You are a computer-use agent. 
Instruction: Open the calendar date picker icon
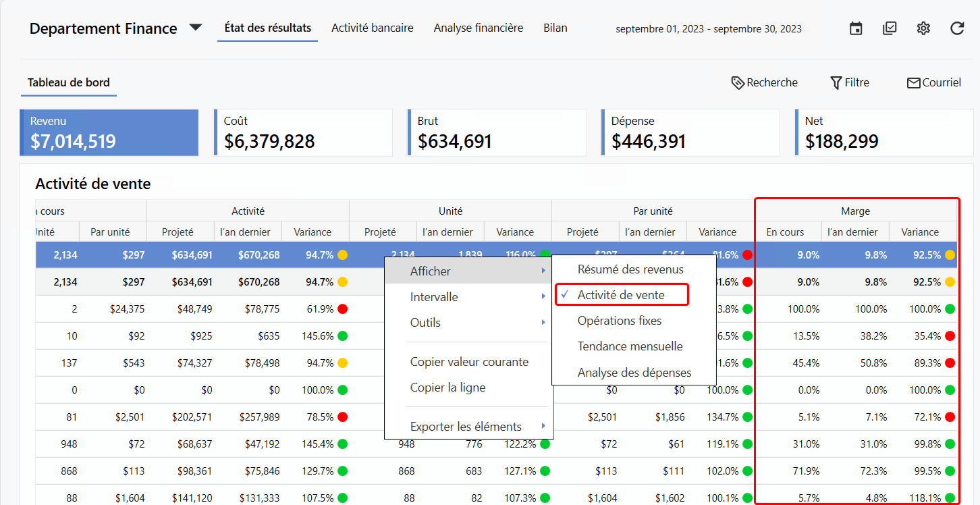(856, 28)
